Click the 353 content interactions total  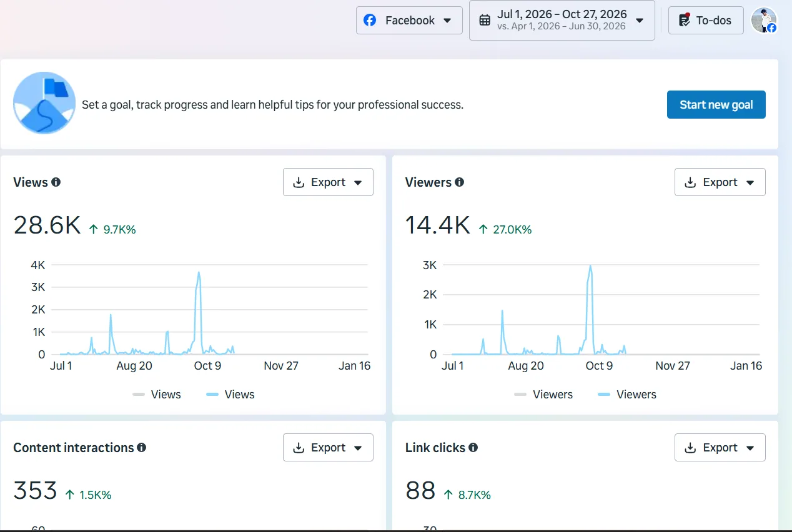click(35, 491)
